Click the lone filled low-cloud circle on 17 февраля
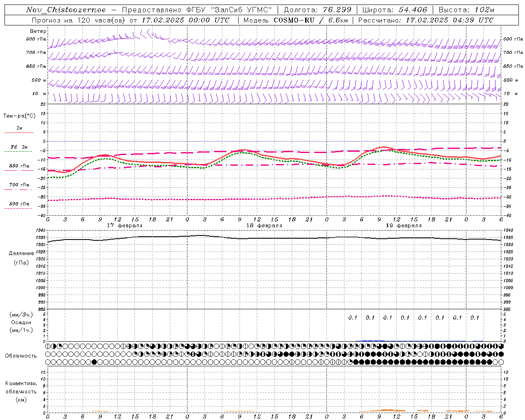525x420 pixels. pyautogui.click(x=94, y=362)
